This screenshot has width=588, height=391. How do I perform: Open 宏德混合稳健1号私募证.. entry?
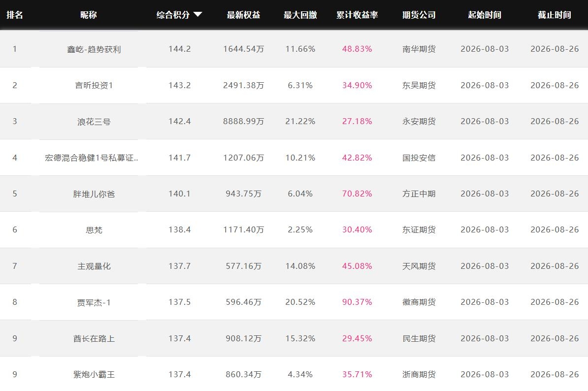(91, 158)
